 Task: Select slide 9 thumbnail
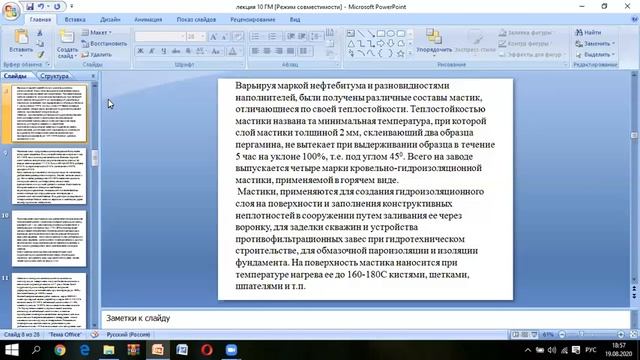pos(49,176)
